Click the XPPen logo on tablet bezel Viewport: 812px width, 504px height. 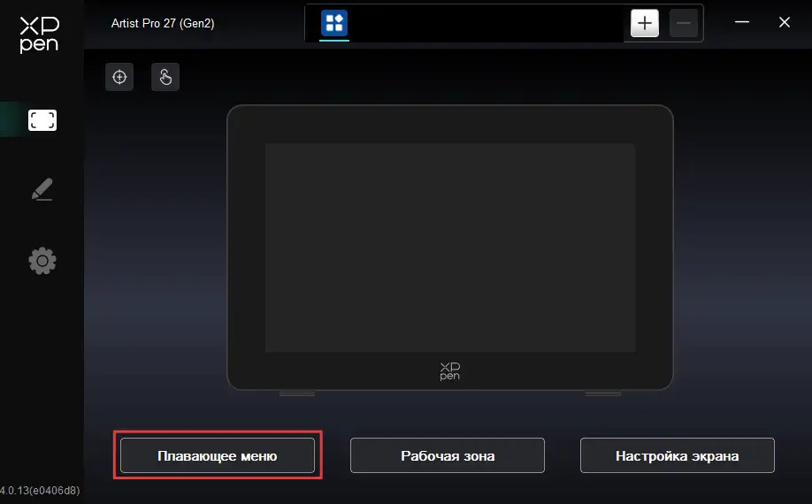(x=450, y=371)
